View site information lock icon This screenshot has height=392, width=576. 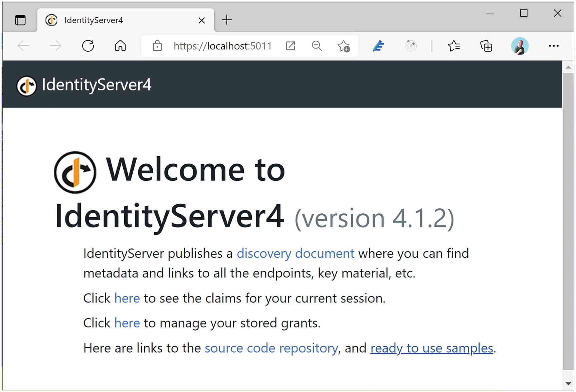157,46
